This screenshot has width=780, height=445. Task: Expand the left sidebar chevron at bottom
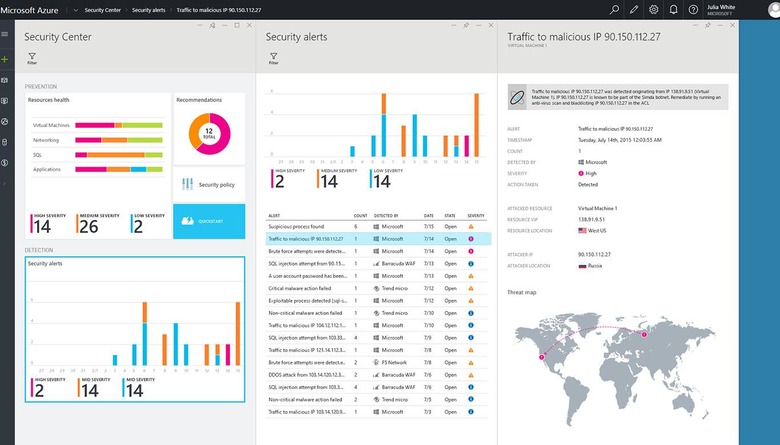4,183
